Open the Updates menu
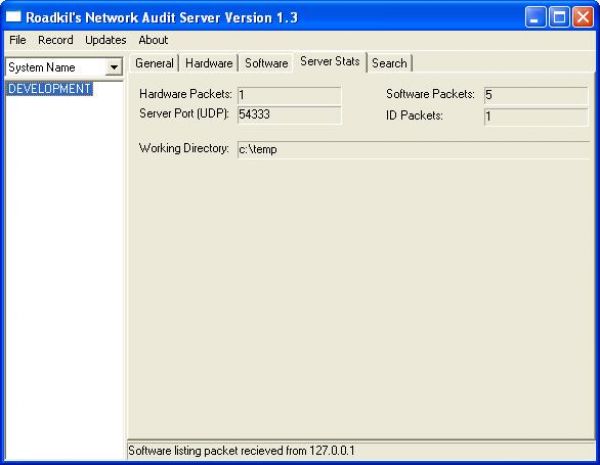The width and height of the screenshot is (600, 465). tap(105, 40)
